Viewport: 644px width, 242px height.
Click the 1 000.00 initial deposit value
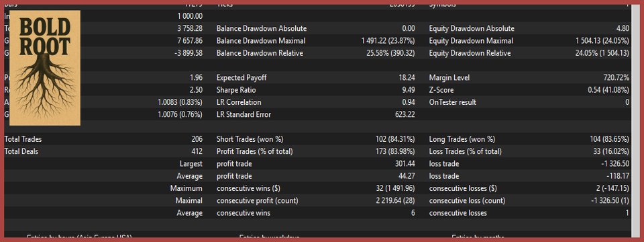190,16
